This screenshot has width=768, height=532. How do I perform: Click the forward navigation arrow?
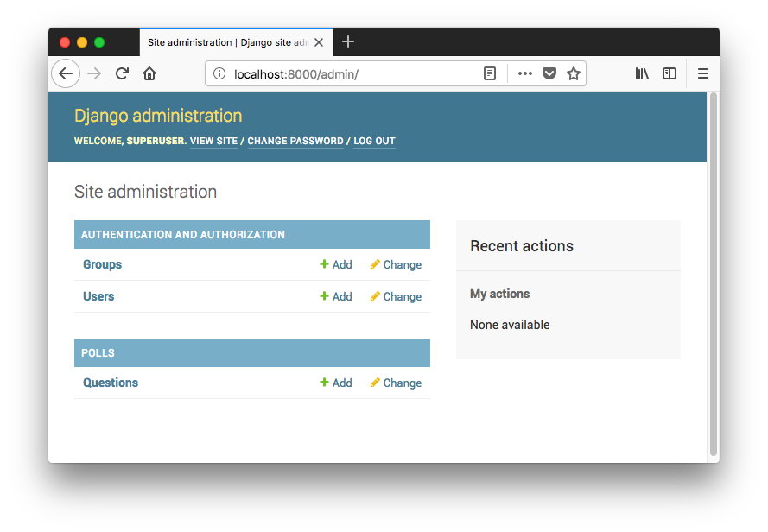[x=94, y=73]
